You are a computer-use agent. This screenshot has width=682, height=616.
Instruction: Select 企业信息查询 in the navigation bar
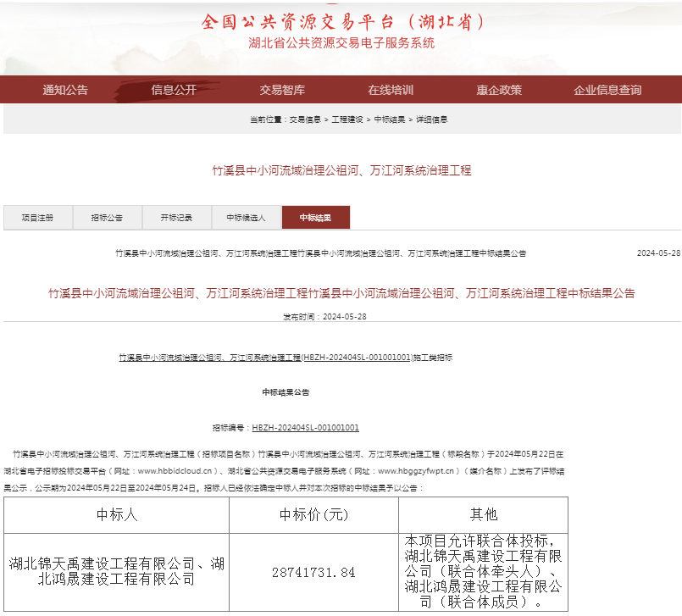[608, 89]
